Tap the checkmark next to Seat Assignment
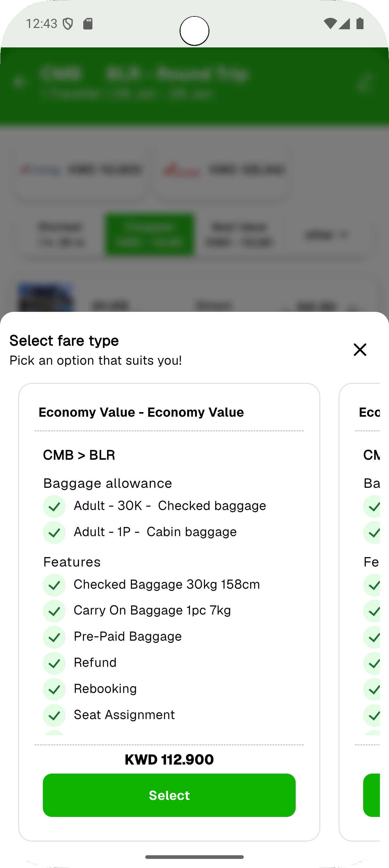Image resolution: width=389 pixels, height=868 pixels. tap(54, 715)
